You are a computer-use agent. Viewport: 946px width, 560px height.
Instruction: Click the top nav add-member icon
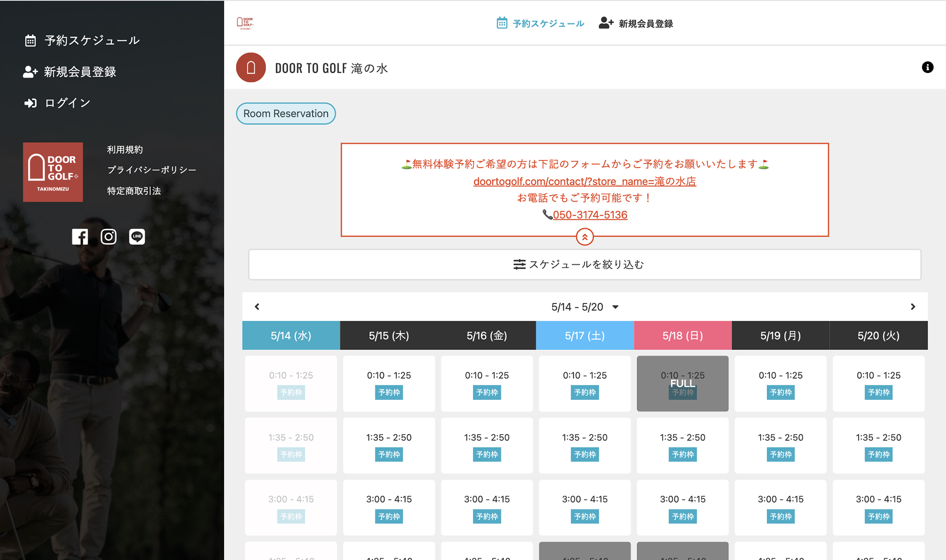[x=606, y=23]
